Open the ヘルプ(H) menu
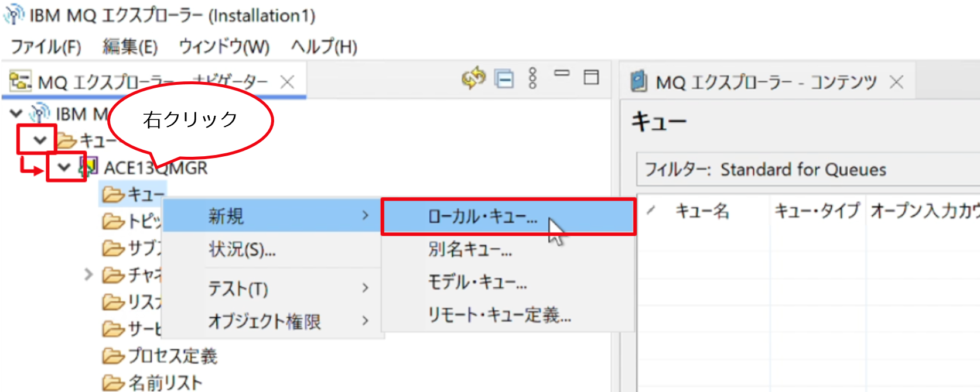The height and width of the screenshot is (392, 980). point(324,47)
